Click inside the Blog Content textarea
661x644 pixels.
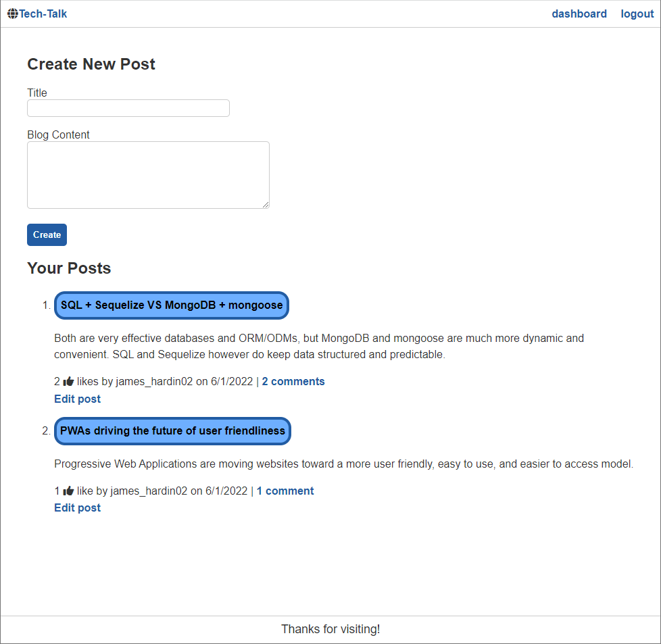(147, 174)
